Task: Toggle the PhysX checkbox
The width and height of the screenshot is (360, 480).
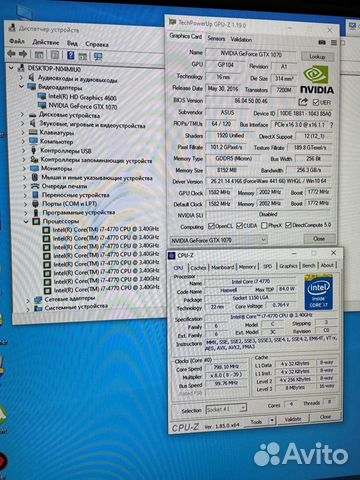Action: pos(264,226)
